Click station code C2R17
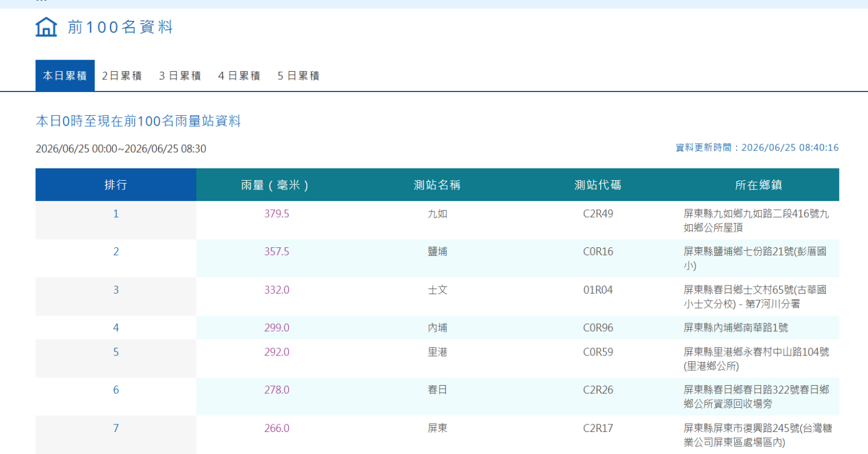The width and height of the screenshot is (868, 454). point(598,429)
